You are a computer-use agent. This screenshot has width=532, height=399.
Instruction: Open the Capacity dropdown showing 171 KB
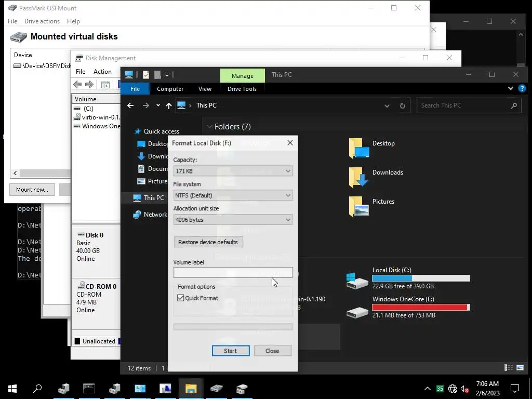point(233,171)
